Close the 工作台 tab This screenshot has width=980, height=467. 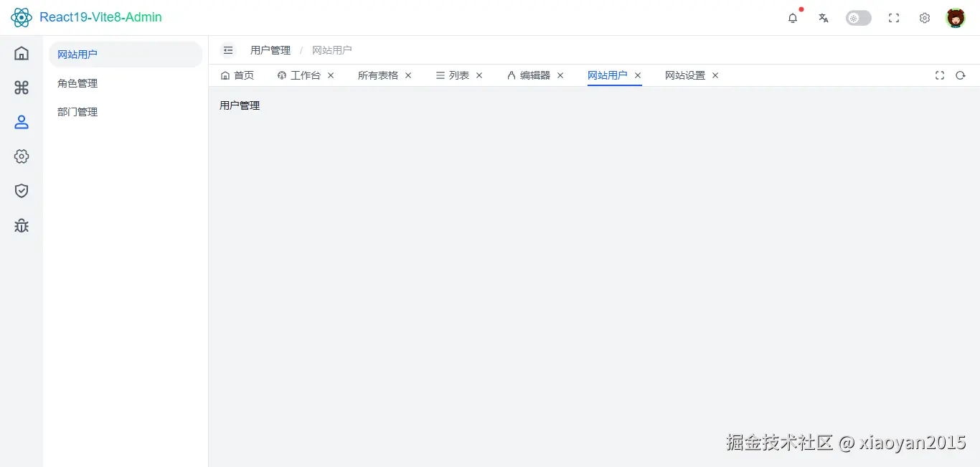(331, 75)
